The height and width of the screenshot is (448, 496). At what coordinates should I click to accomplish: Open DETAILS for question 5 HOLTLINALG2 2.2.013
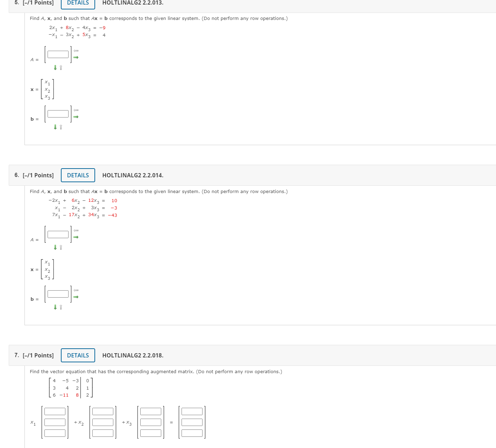(78, 3)
